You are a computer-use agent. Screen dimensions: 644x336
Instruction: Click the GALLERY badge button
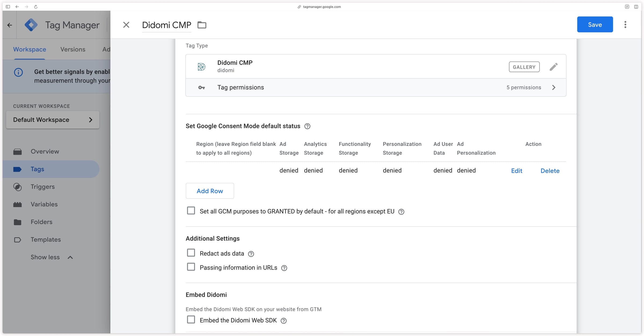point(524,67)
